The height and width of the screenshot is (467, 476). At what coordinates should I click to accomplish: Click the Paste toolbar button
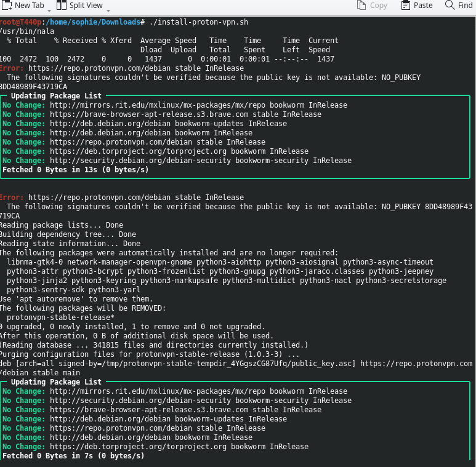tap(417, 6)
